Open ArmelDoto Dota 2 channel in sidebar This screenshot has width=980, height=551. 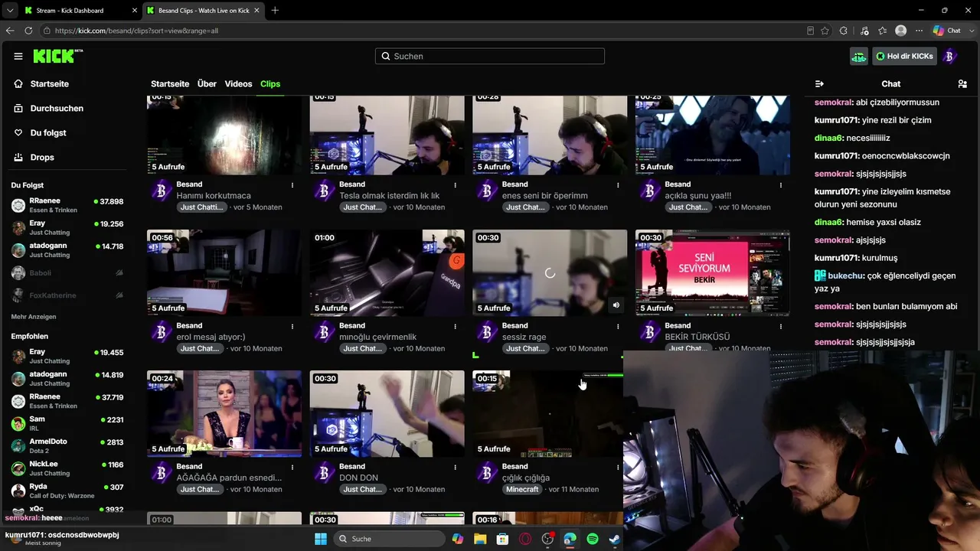67,445
